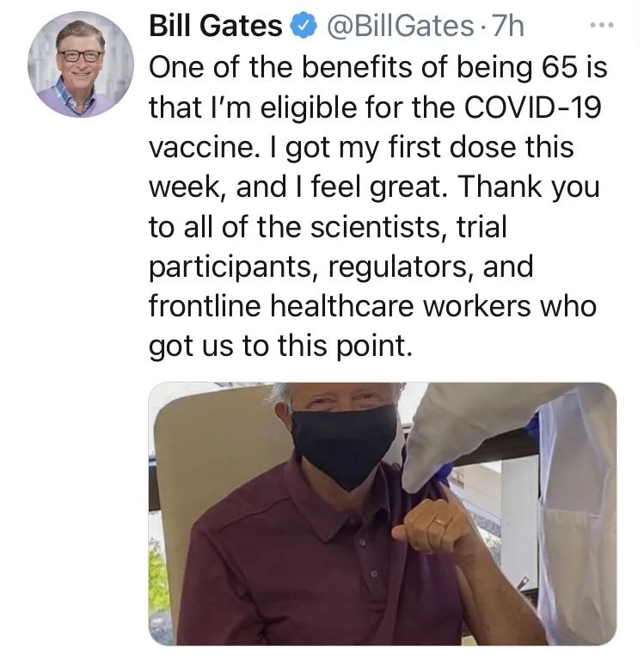This screenshot has height=662, width=644.
Task: Select the word "COVID-19" in the tweet
Action: coord(532,107)
